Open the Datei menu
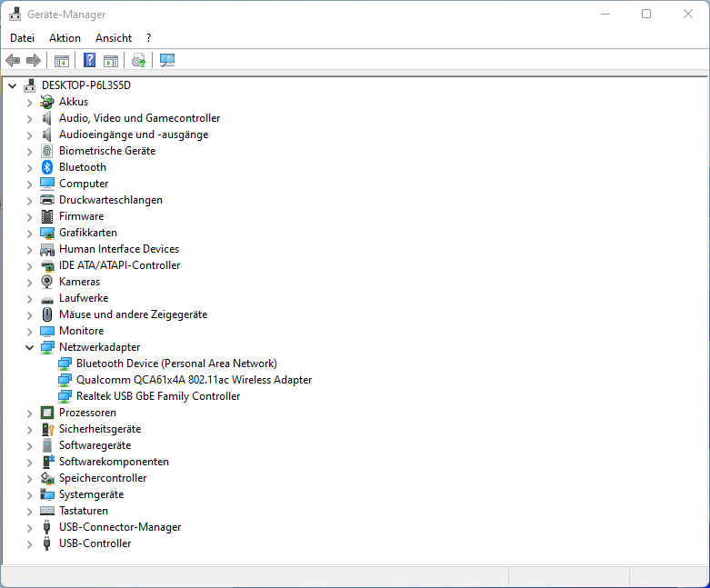This screenshot has width=710, height=588. coord(22,38)
